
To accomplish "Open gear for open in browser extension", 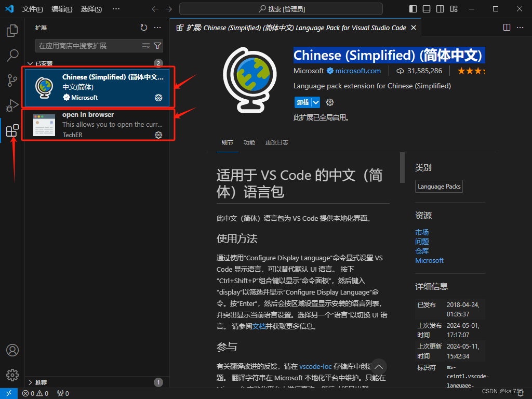I will click(x=158, y=135).
